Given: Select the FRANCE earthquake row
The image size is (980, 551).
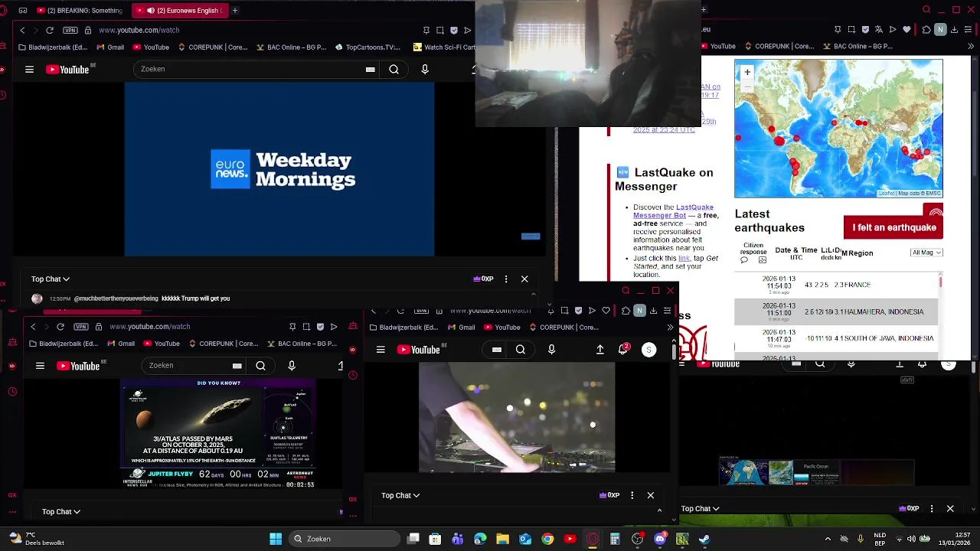Looking at the screenshot, I should 837,285.
